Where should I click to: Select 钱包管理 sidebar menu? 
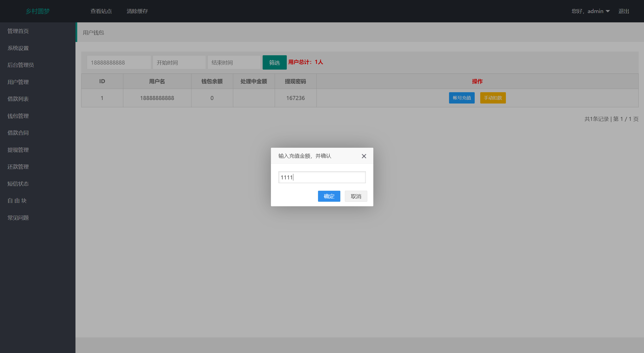18,116
